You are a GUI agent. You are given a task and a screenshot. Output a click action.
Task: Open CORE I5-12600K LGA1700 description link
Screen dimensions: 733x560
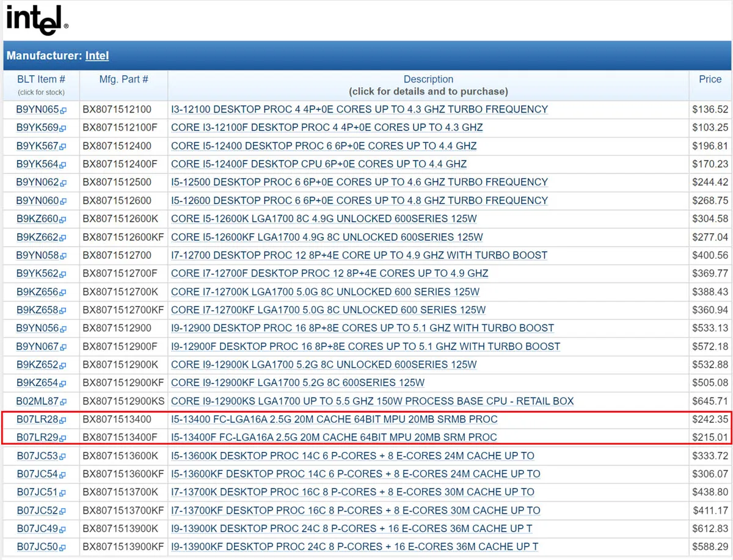[324, 219]
